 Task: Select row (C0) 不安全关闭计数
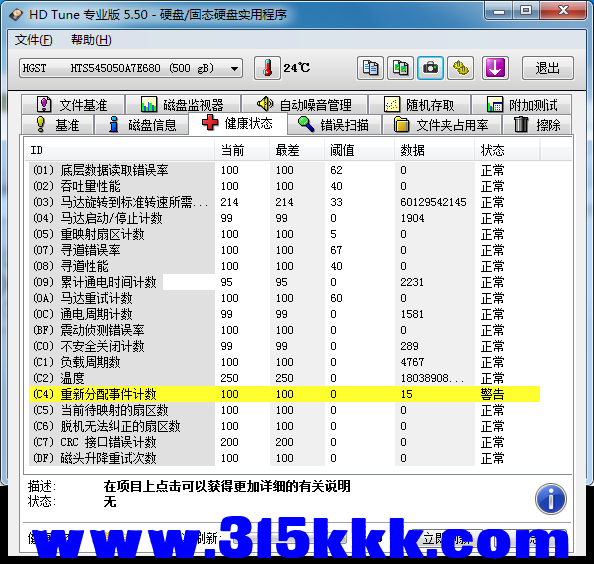coord(284,346)
